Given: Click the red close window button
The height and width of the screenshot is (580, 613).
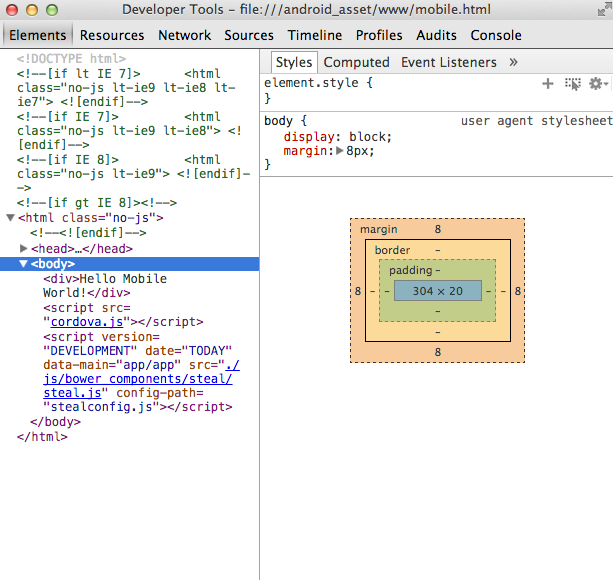Looking at the screenshot, I should tap(12, 10).
